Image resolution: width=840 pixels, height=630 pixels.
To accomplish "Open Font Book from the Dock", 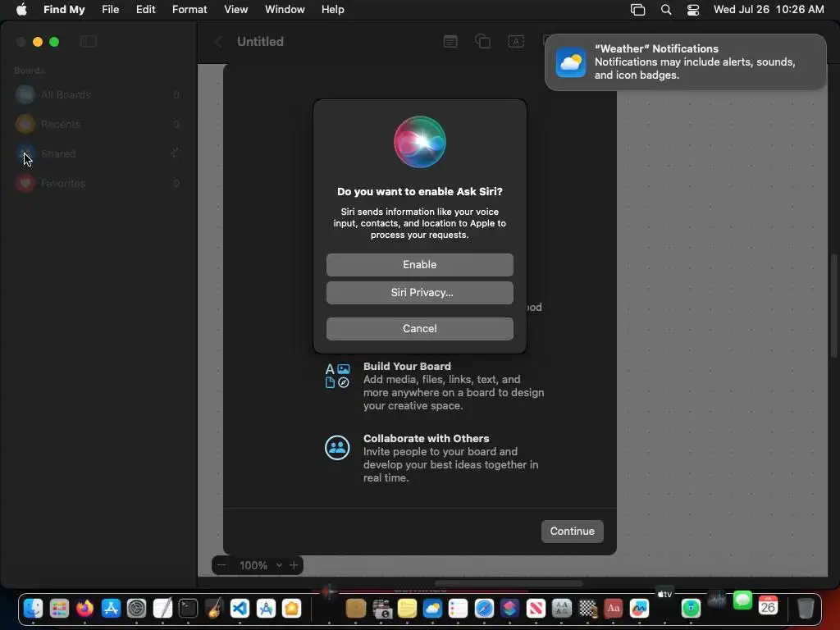I will pyautogui.click(x=561, y=608).
